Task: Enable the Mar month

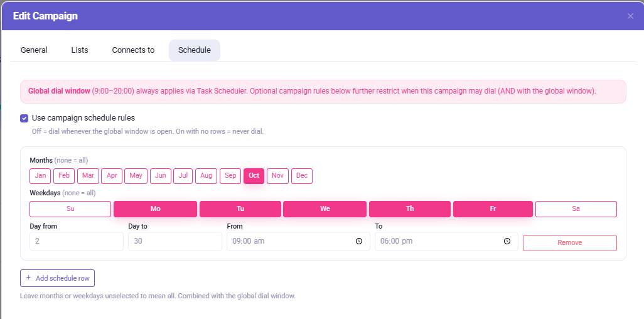Action: pos(88,176)
